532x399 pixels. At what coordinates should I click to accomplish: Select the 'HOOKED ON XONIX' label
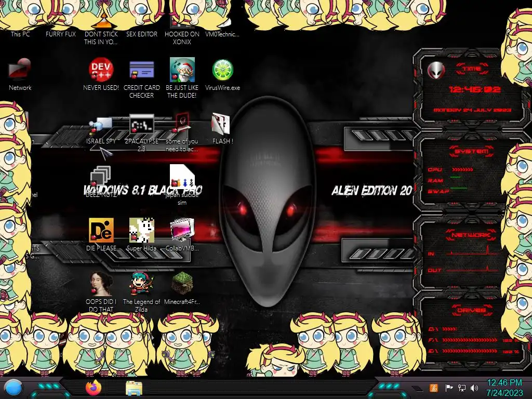pos(182,38)
